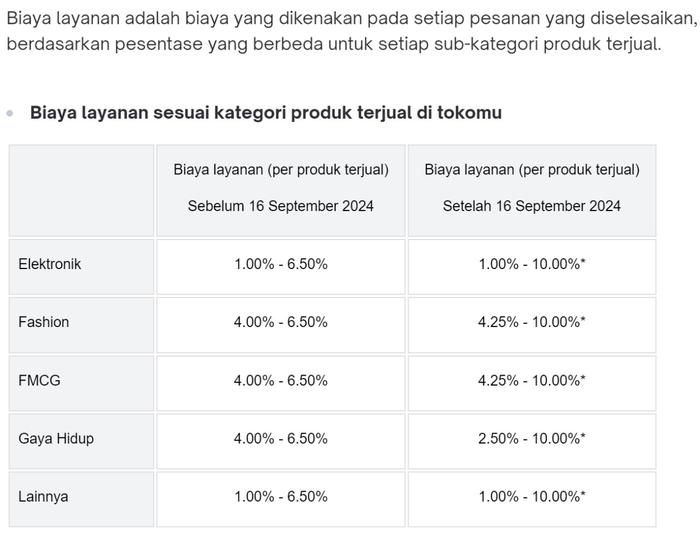Select the FMCG row label
700x537 pixels.
[40, 381]
